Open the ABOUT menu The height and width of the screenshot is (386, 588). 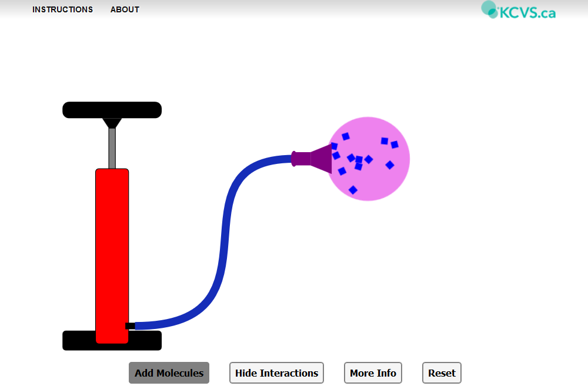click(125, 10)
